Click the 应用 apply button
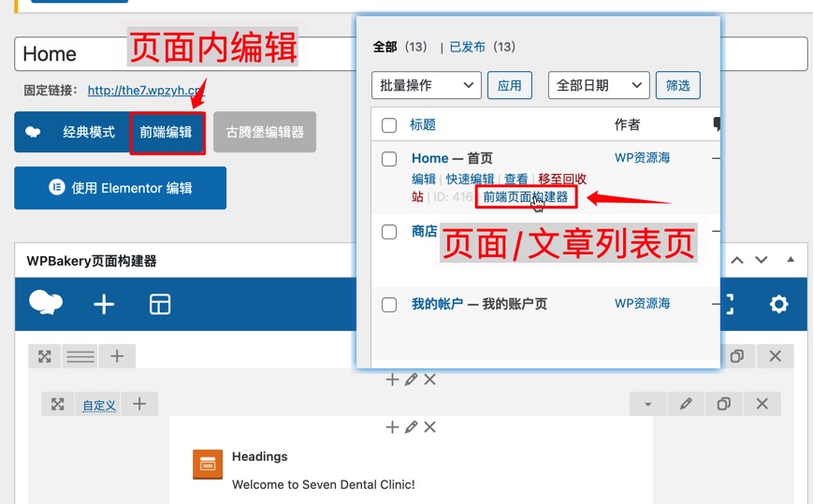This screenshot has width=813, height=504. [510, 85]
